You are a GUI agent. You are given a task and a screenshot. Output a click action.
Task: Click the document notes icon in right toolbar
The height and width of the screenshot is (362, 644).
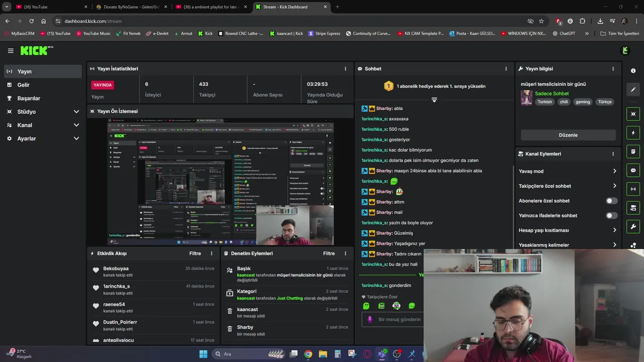(633, 151)
